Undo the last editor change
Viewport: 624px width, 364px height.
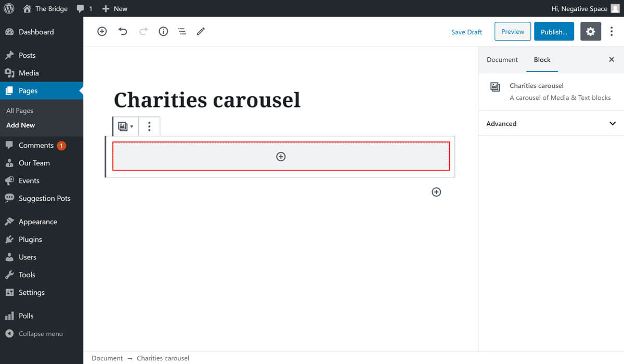[123, 32]
